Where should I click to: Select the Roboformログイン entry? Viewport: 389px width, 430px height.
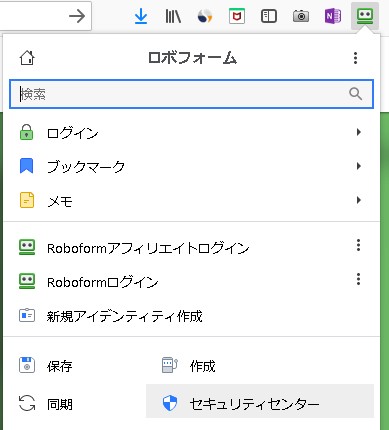tap(191, 282)
